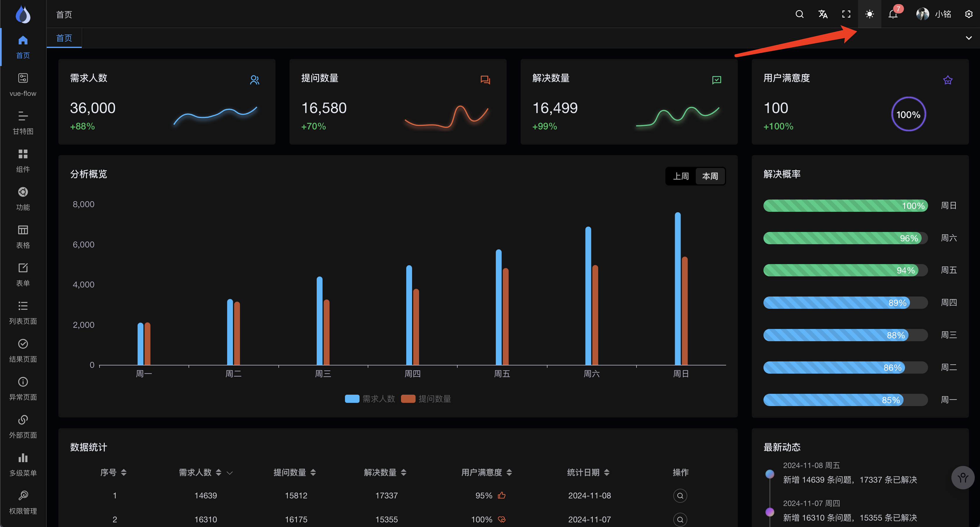Open vue-flow in the sidebar
980x527 pixels.
(23, 85)
